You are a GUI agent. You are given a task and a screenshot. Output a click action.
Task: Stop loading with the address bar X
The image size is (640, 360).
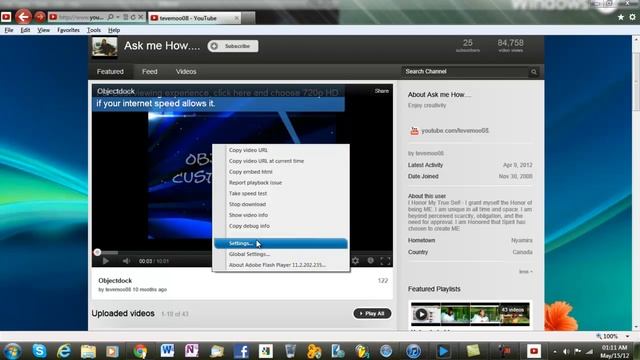point(140,17)
